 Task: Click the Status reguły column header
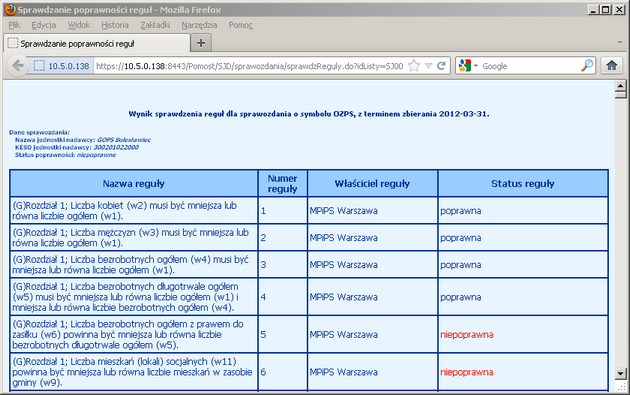pos(523,184)
